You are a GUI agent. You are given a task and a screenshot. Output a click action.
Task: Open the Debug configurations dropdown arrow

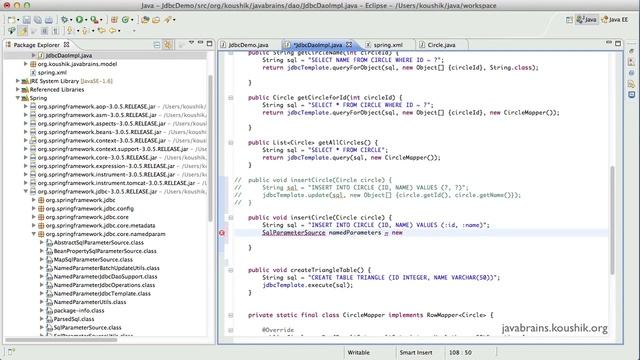[71, 20]
